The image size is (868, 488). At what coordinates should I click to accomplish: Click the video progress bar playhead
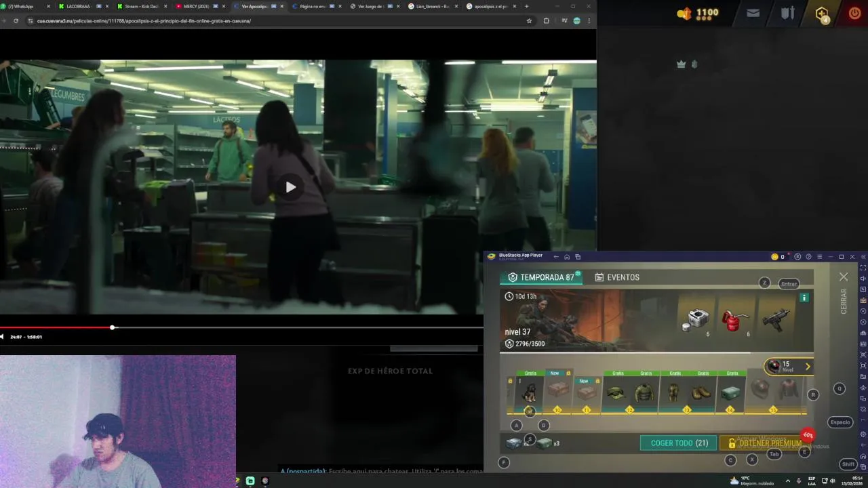click(x=113, y=327)
